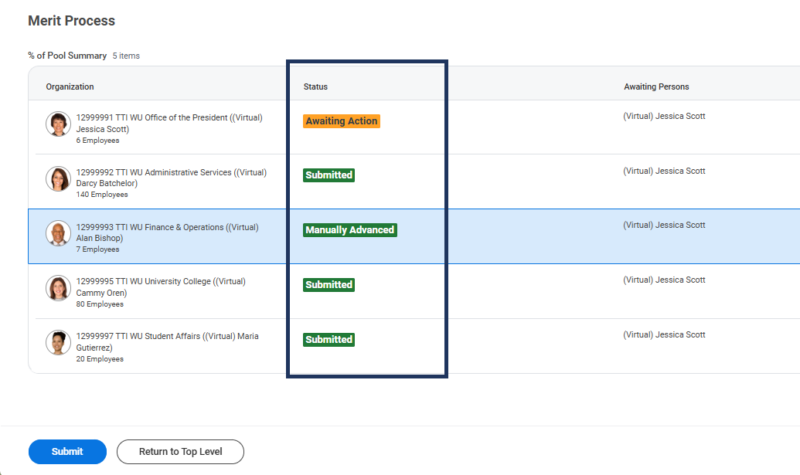The image size is (800, 475).
Task: Select awaiting person in University College row
Action: 664,280
